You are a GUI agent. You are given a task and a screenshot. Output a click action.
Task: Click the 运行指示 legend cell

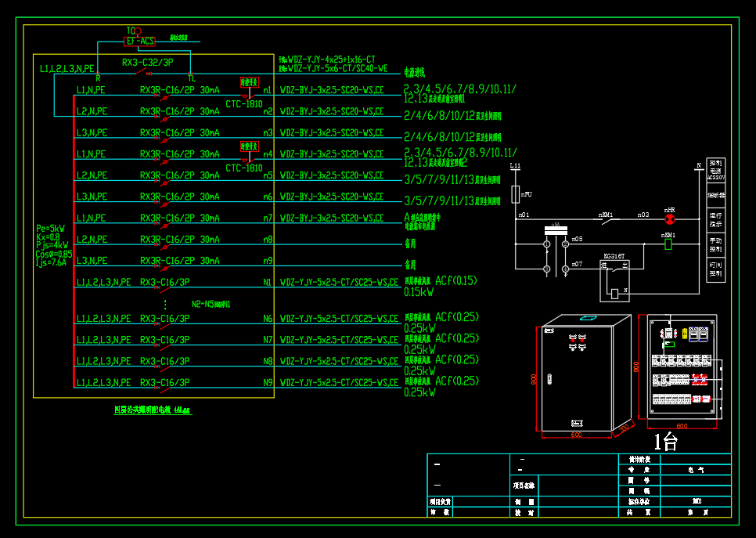coord(715,219)
